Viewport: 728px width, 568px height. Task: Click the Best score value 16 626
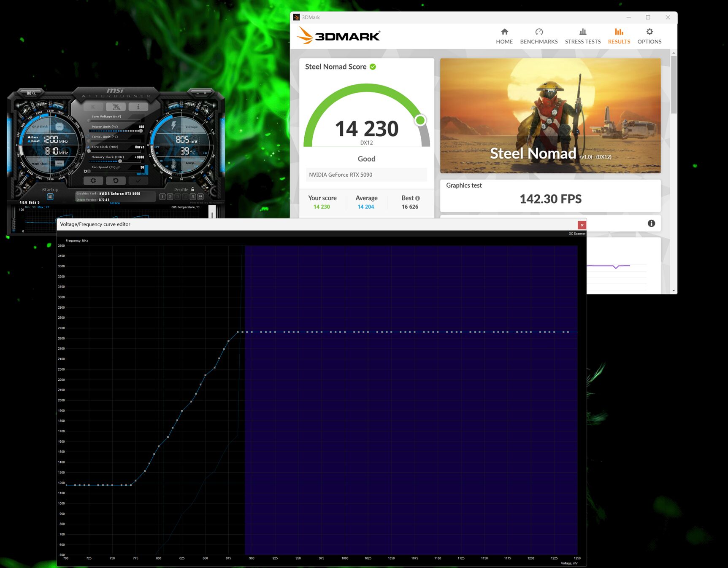point(410,207)
